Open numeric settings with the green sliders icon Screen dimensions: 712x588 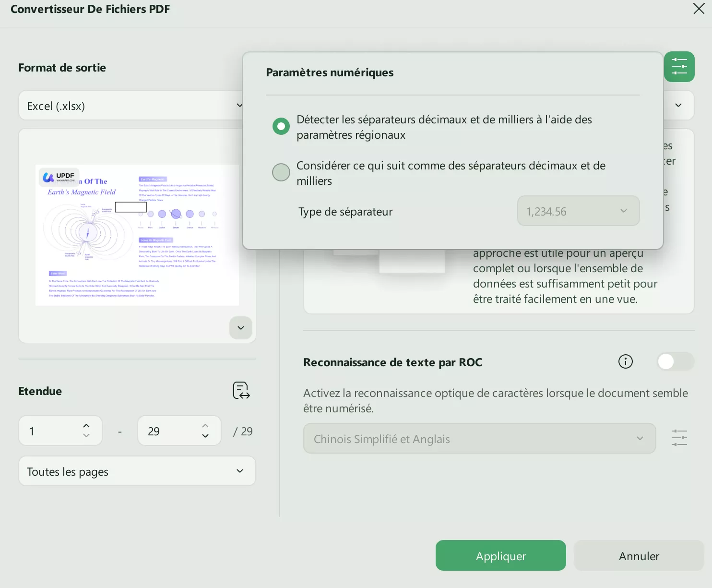[x=679, y=67]
